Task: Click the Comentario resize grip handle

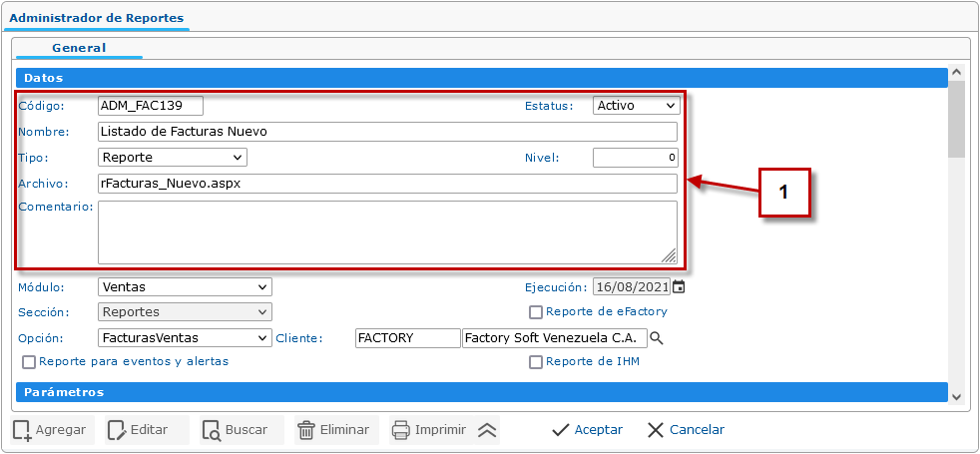Action: (669, 254)
